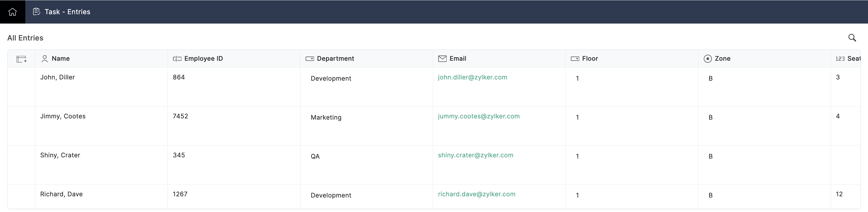868x212 pixels.
Task: Click Employee ID 1267
Action: click(x=180, y=194)
